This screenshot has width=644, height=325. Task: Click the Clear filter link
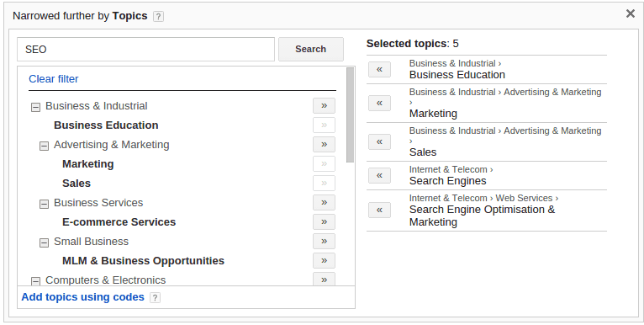[54, 78]
